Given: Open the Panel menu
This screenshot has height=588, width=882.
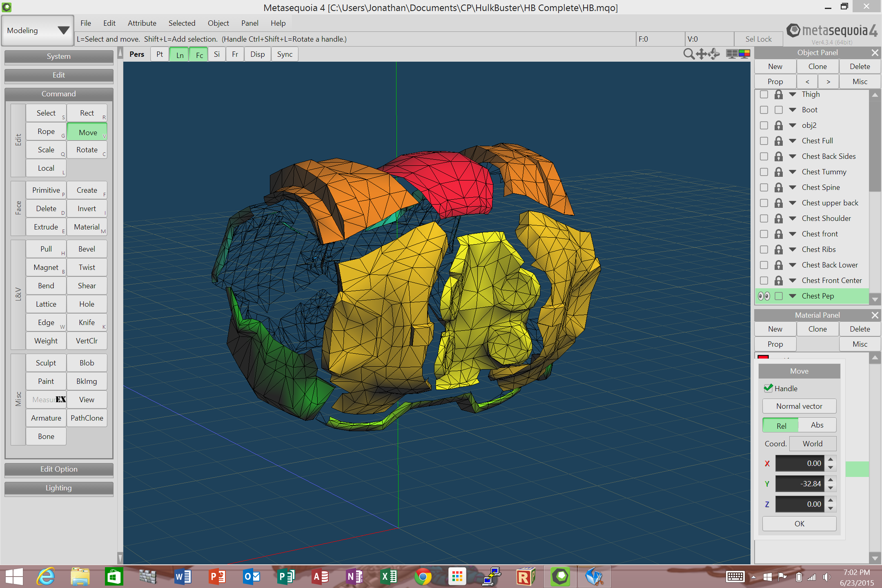Looking at the screenshot, I should point(250,23).
